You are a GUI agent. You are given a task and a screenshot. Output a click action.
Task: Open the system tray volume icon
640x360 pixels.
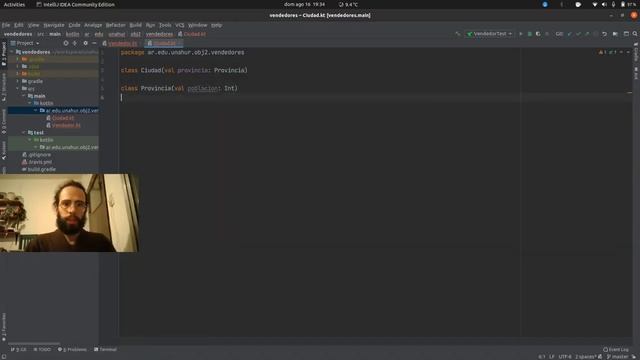coord(604,4)
